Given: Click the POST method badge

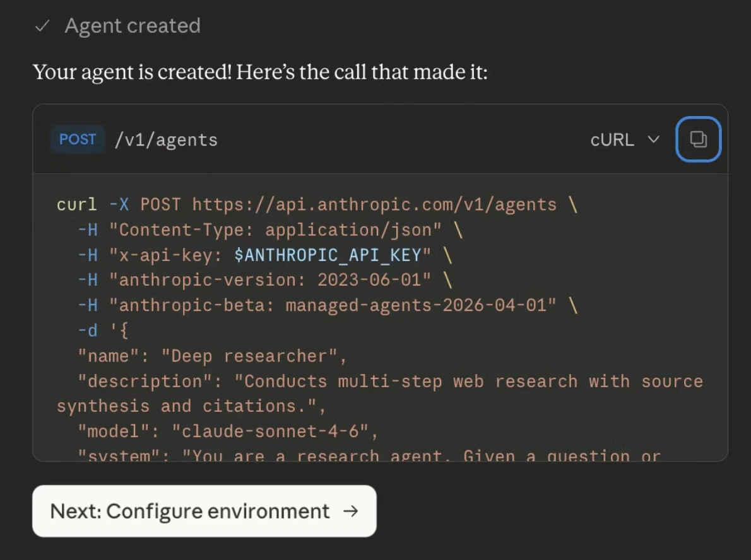Looking at the screenshot, I should [x=78, y=139].
